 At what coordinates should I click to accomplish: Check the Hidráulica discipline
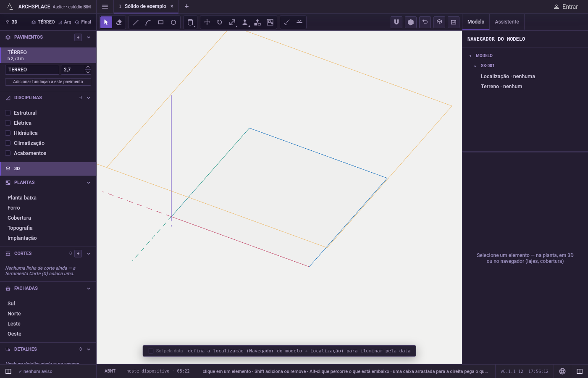tap(8, 133)
